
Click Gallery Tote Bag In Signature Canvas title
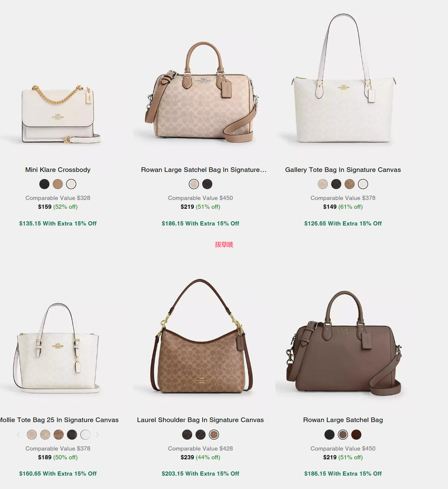click(x=343, y=170)
